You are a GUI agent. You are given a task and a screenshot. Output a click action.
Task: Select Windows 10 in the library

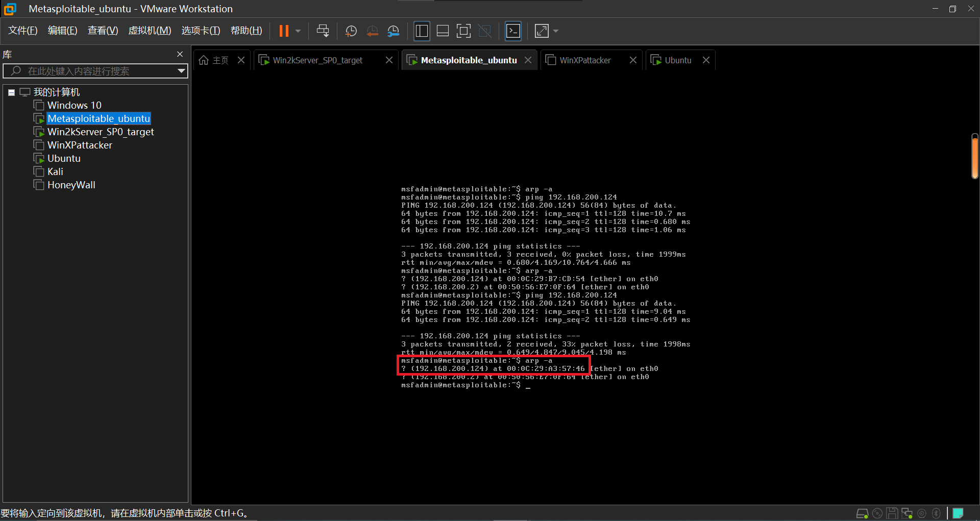pos(75,105)
